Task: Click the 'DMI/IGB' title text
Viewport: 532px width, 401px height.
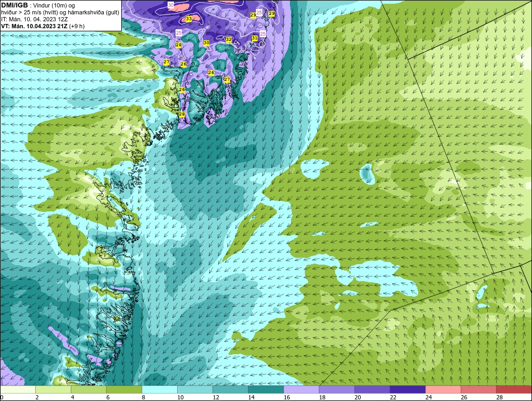Action: click(x=14, y=5)
